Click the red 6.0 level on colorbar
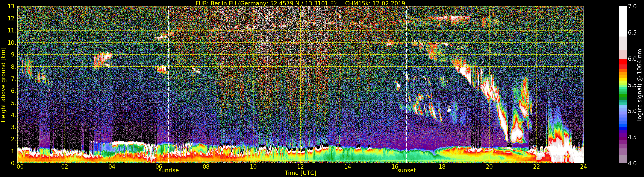Viewport: 644px width, 177px height. (x=623, y=61)
